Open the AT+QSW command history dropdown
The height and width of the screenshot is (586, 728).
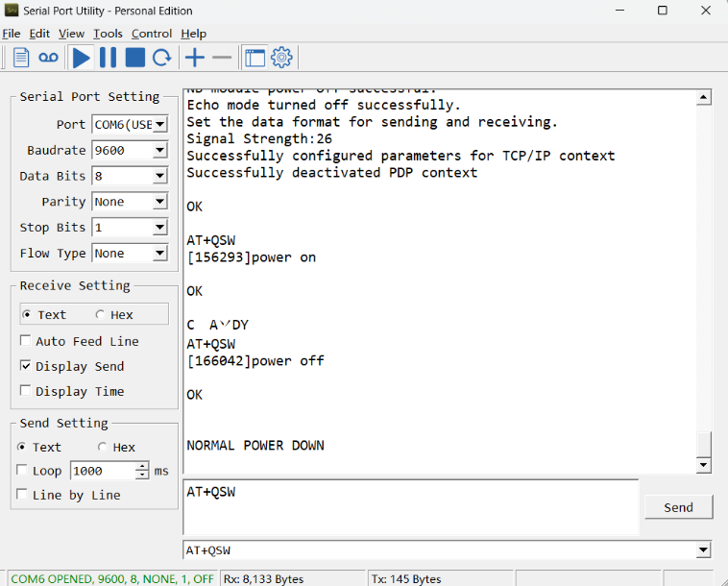tap(703, 550)
